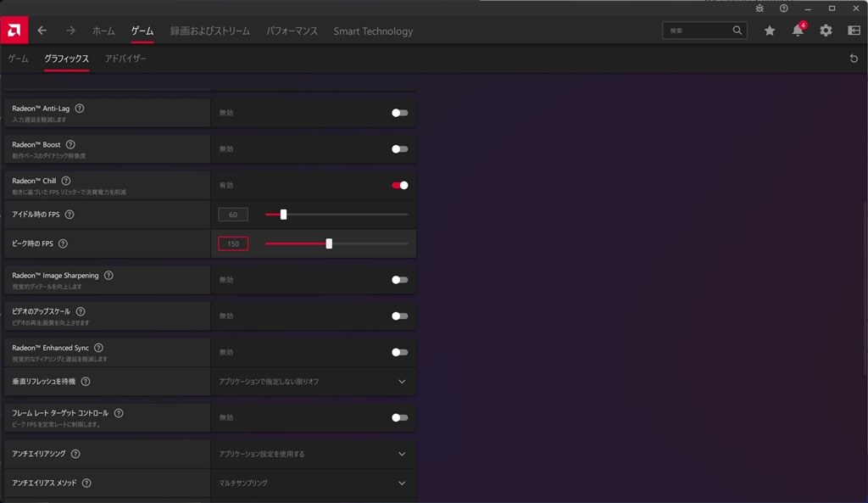Switch to アドバイザー sub-tab
The height and width of the screenshot is (503, 868).
click(x=125, y=59)
